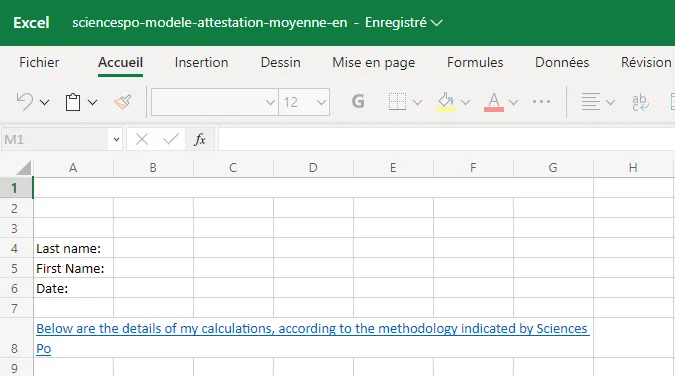Image resolution: width=675 pixels, height=376 pixels.
Task: Open the three dots more font options
Action: [542, 102]
